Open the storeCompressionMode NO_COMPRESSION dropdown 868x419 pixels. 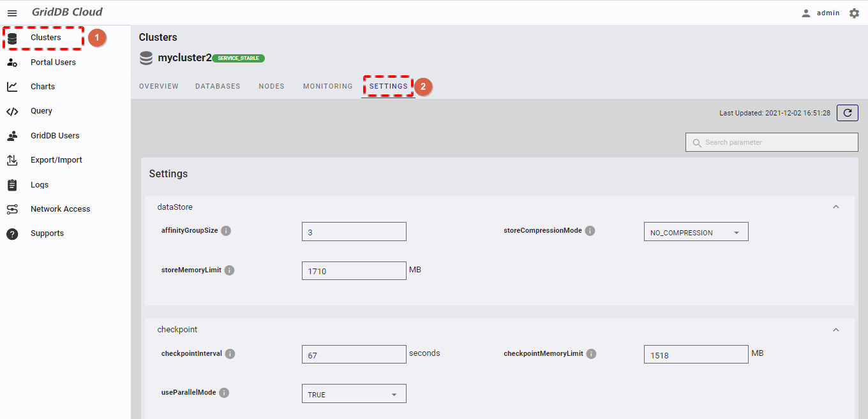click(696, 232)
